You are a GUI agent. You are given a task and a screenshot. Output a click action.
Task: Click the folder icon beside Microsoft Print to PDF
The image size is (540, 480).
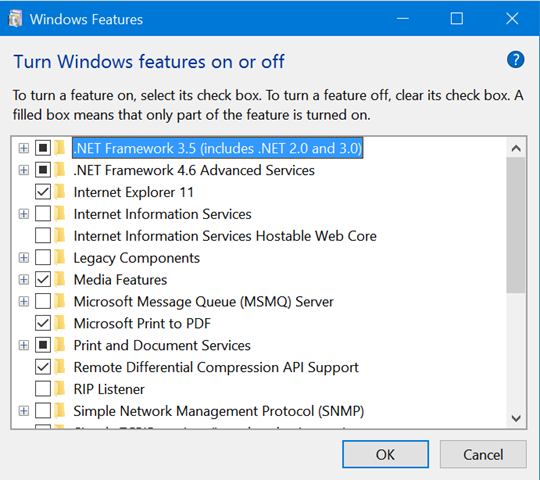coord(60,323)
